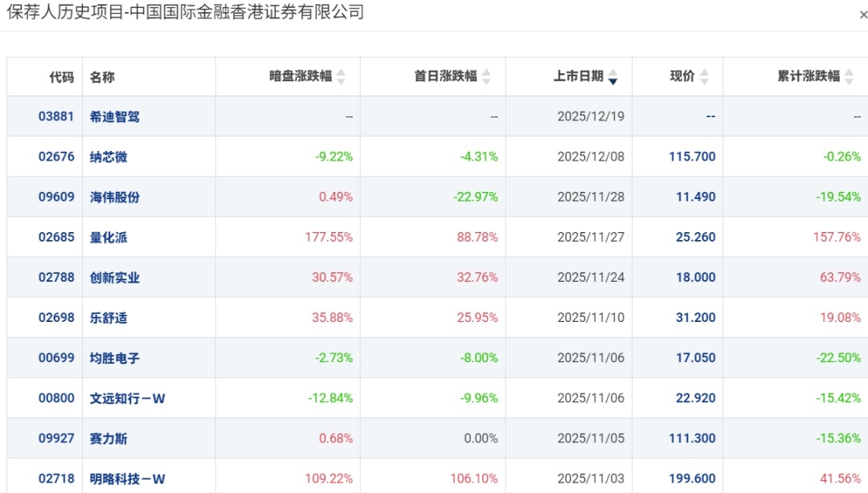Click 创新实业 current price 18.000

coord(695,277)
